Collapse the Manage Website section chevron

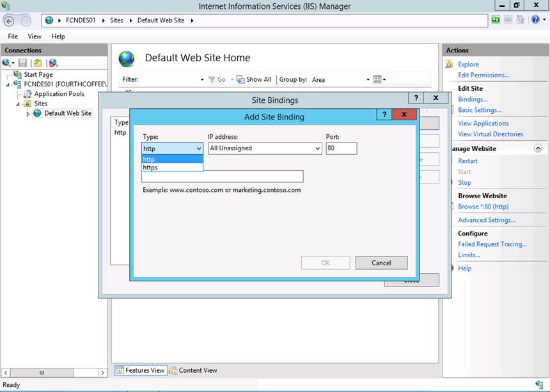(x=538, y=148)
